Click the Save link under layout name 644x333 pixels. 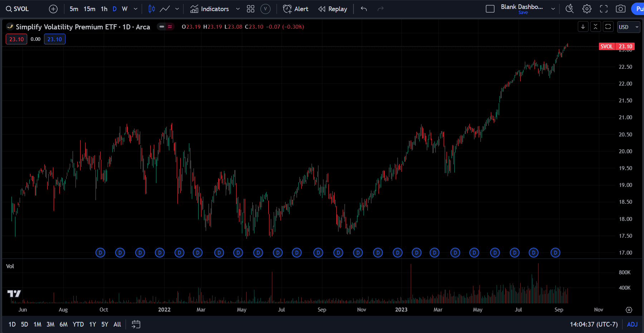click(x=523, y=13)
